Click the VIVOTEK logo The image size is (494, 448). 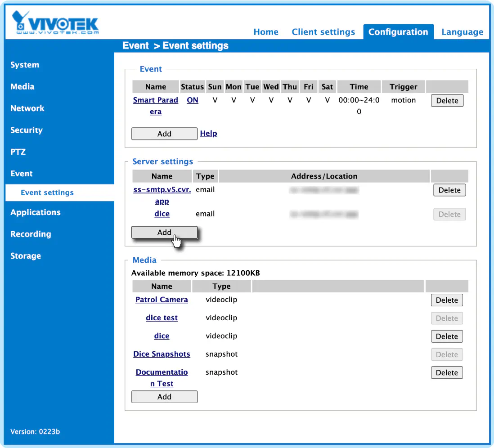(x=55, y=22)
